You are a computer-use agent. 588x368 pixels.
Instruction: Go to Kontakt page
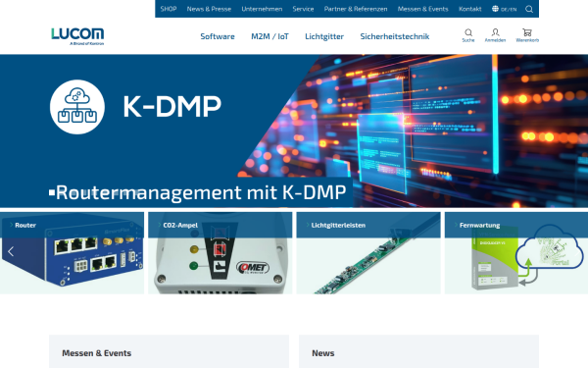point(469,9)
